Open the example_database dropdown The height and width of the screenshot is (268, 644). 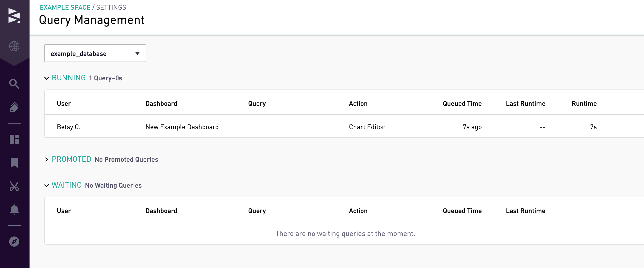pyautogui.click(x=95, y=53)
